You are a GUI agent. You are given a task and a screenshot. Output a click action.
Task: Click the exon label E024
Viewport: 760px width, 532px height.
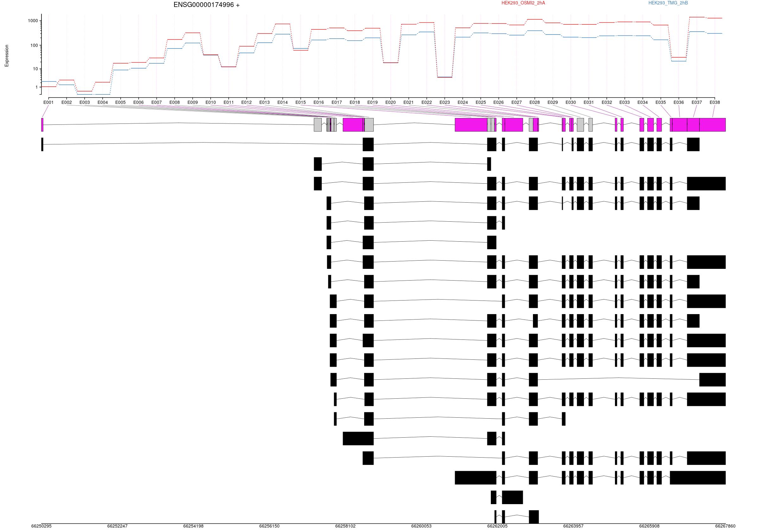[x=462, y=102]
